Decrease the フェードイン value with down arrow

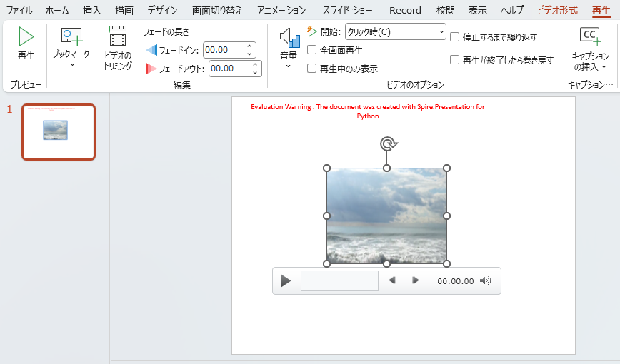pos(249,54)
